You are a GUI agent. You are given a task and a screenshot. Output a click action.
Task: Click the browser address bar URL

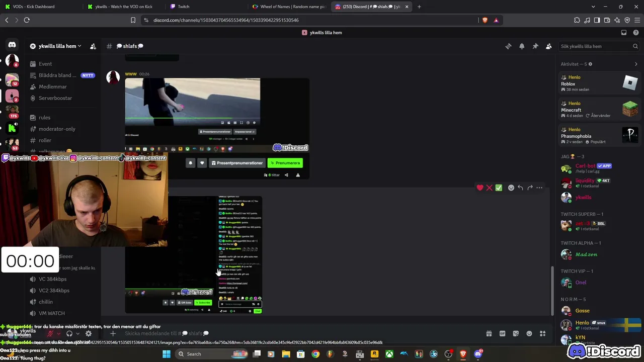[x=226, y=20]
